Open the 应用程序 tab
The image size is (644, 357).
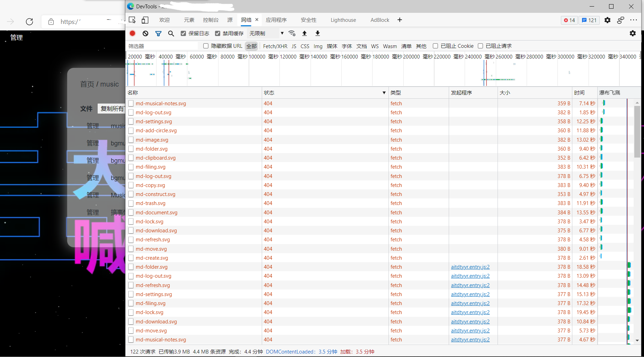pyautogui.click(x=276, y=20)
